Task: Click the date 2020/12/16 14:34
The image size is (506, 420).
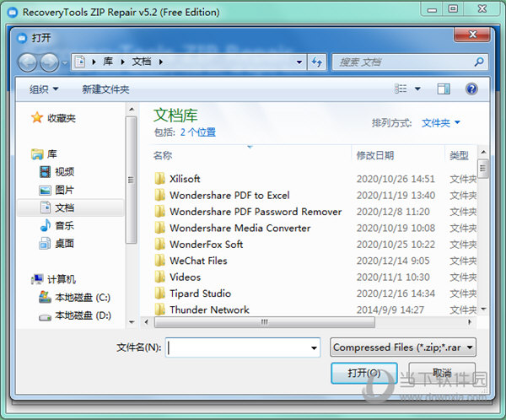Action: coord(396,293)
